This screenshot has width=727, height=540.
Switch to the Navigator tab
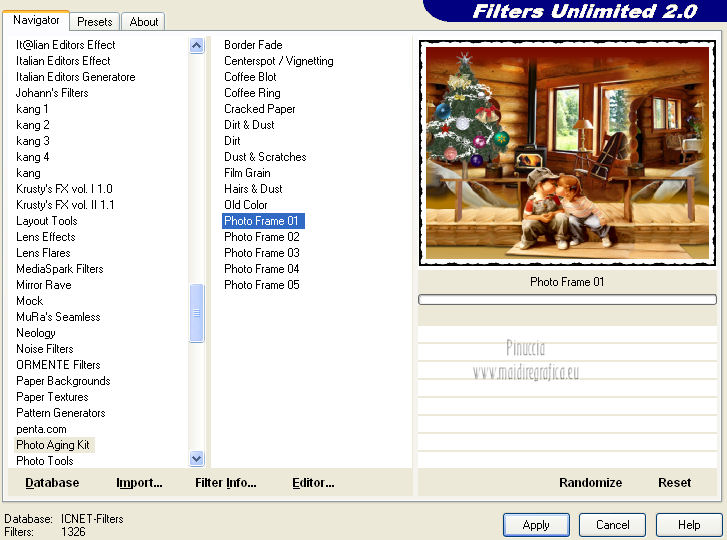click(36, 20)
